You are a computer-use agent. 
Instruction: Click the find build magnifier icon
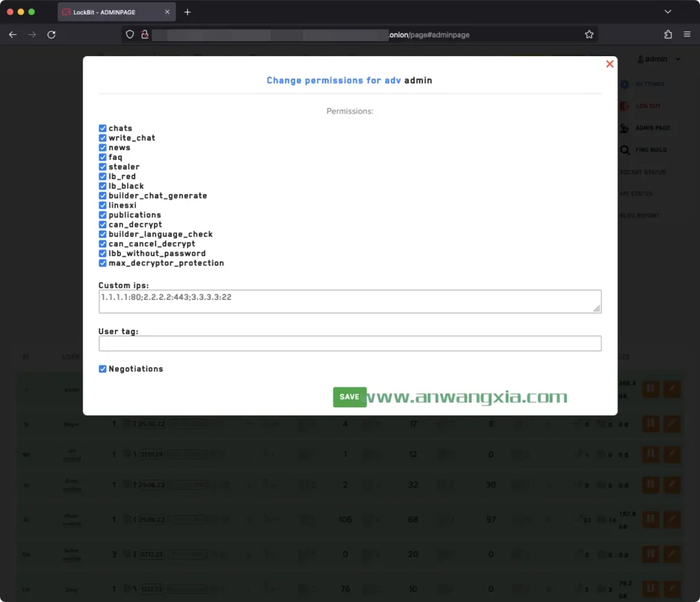point(625,150)
